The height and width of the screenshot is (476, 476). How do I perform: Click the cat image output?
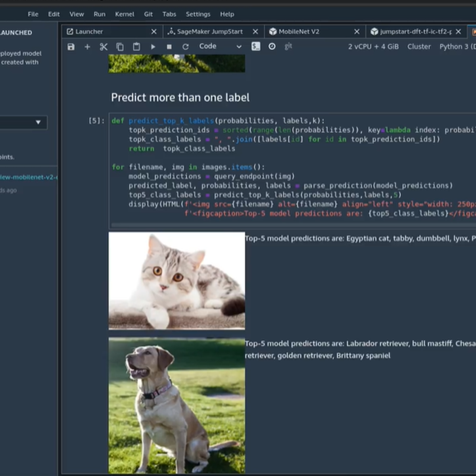(x=177, y=281)
